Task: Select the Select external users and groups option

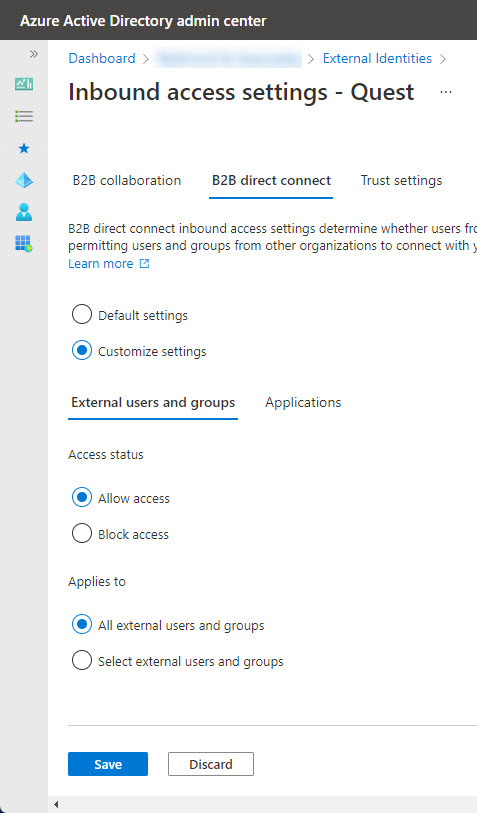Action: point(82,661)
